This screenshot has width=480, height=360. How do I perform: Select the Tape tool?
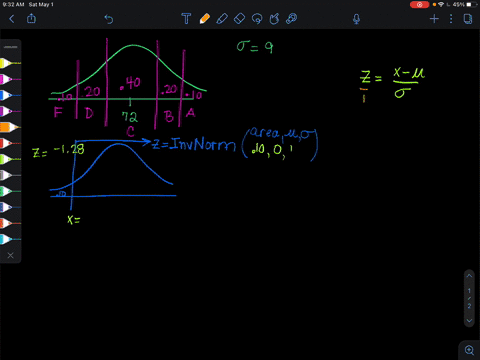(x=292, y=19)
